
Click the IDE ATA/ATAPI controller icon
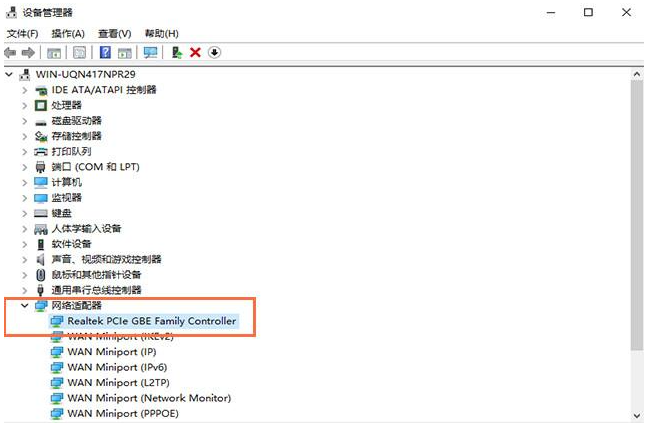(x=41, y=90)
